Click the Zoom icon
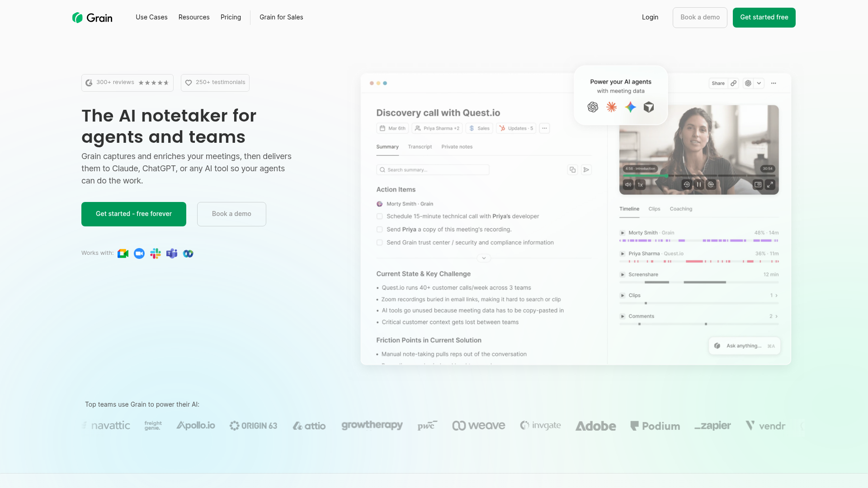The height and width of the screenshot is (488, 868). tap(139, 253)
